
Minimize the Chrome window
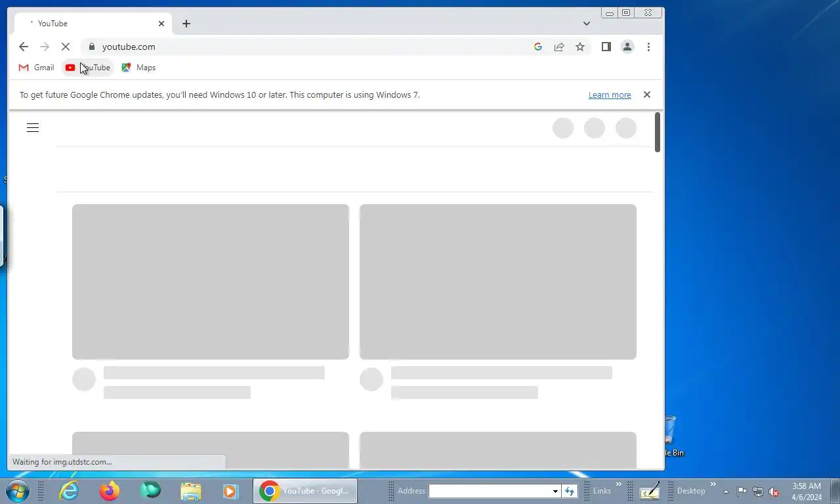(x=610, y=12)
